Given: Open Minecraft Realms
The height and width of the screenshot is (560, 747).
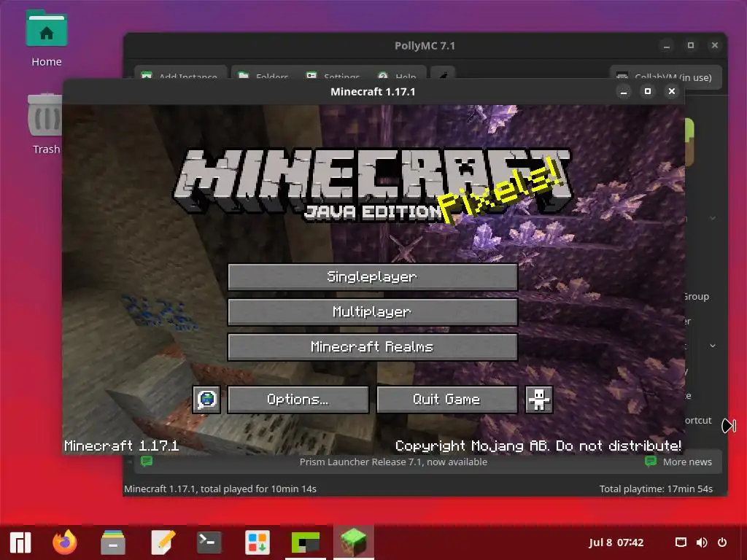Looking at the screenshot, I should pyautogui.click(x=373, y=346).
